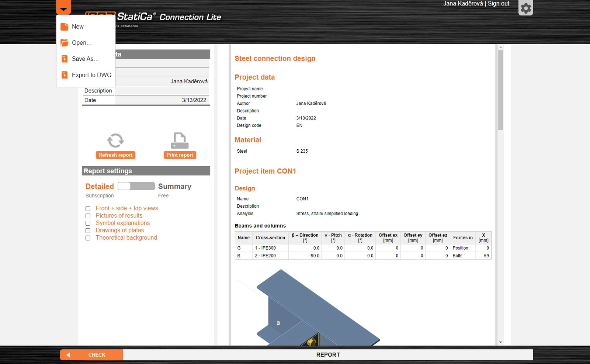Enable Symbol explanations checkbox
Screen dimensions: 590x364
(88, 223)
